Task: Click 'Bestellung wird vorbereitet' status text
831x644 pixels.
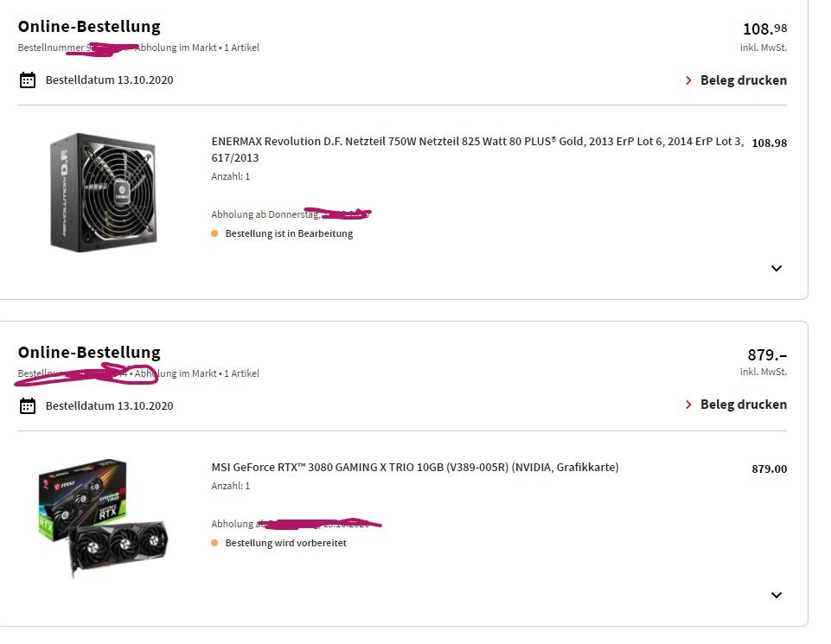Action: 285,543
